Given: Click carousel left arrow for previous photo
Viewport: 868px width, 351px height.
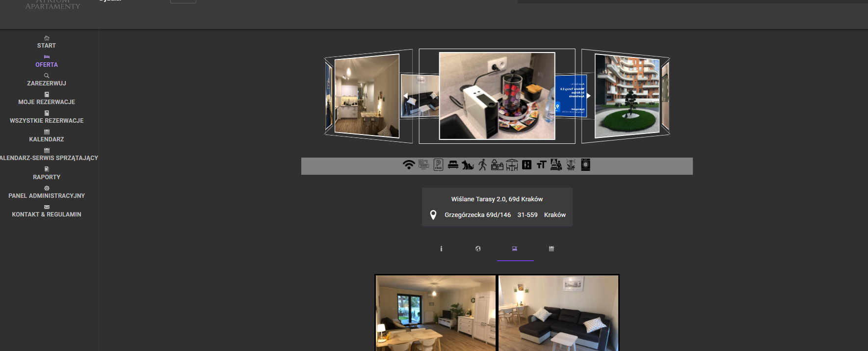Looking at the screenshot, I should [x=405, y=96].
